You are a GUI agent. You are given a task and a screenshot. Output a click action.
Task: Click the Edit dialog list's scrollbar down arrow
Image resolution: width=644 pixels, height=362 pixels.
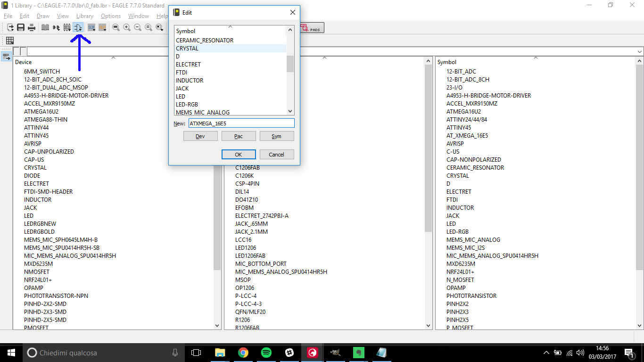pos(290,111)
